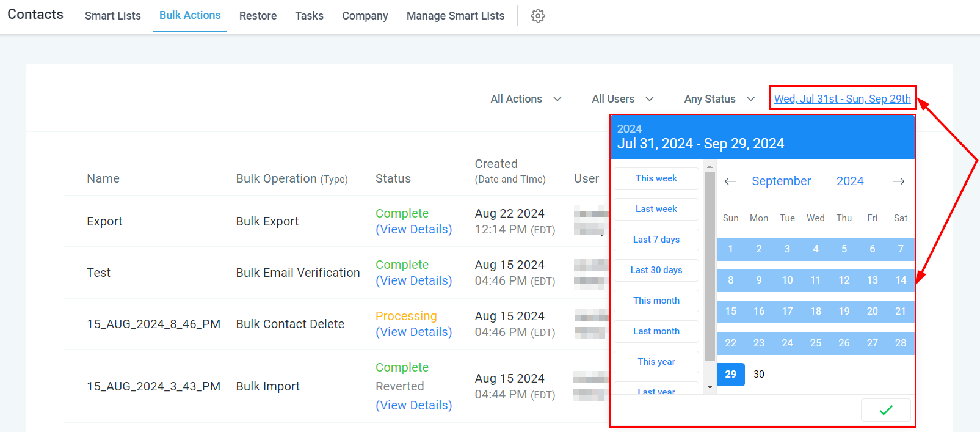The height and width of the screenshot is (432, 980).
Task: View Details for the Export operation
Action: coord(414,229)
